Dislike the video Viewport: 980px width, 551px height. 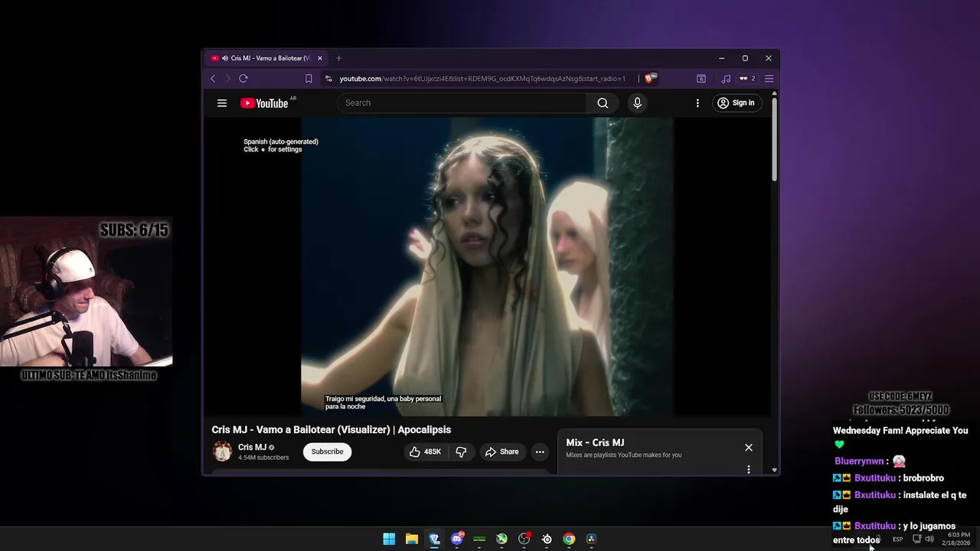pyautogui.click(x=461, y=452)
